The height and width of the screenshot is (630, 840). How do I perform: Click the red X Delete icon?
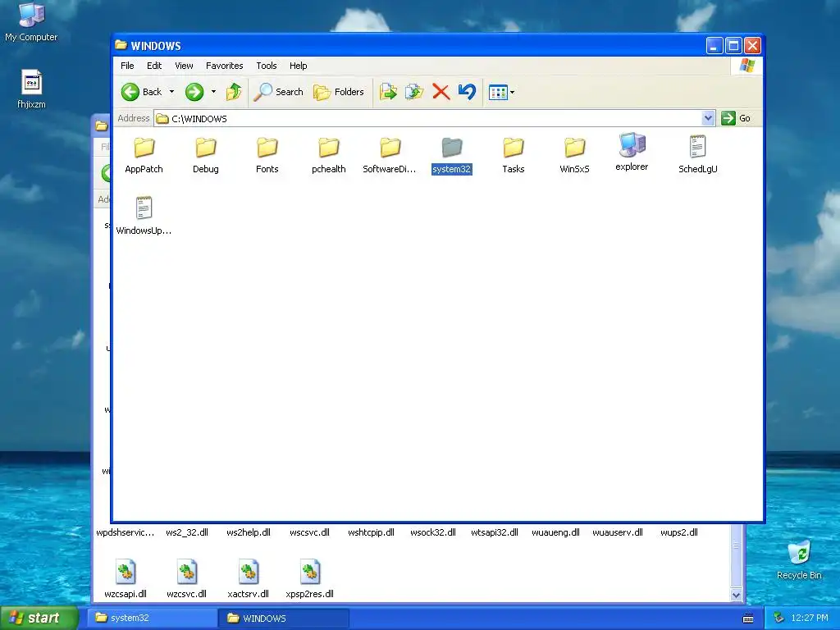[441, 92]
